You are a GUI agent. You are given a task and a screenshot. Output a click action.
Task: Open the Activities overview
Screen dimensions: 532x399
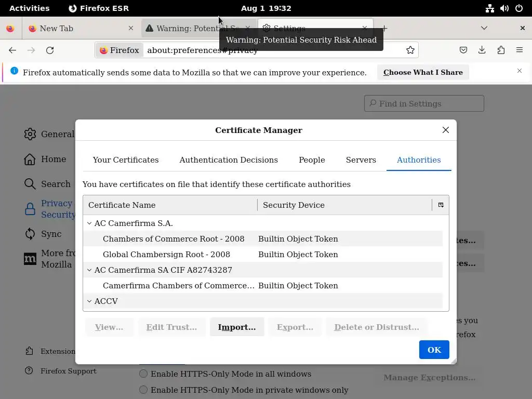pyautogui.click(x=29, y=8)
